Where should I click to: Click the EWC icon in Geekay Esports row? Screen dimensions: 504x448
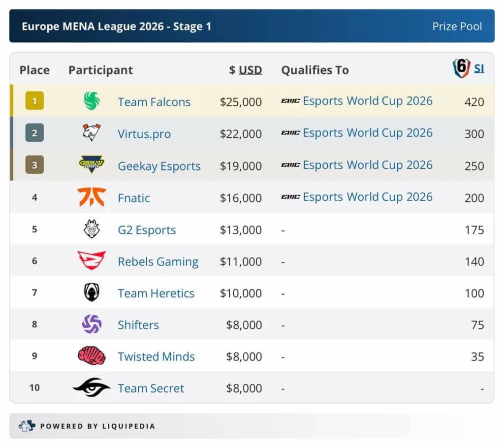tap(290, 165)
